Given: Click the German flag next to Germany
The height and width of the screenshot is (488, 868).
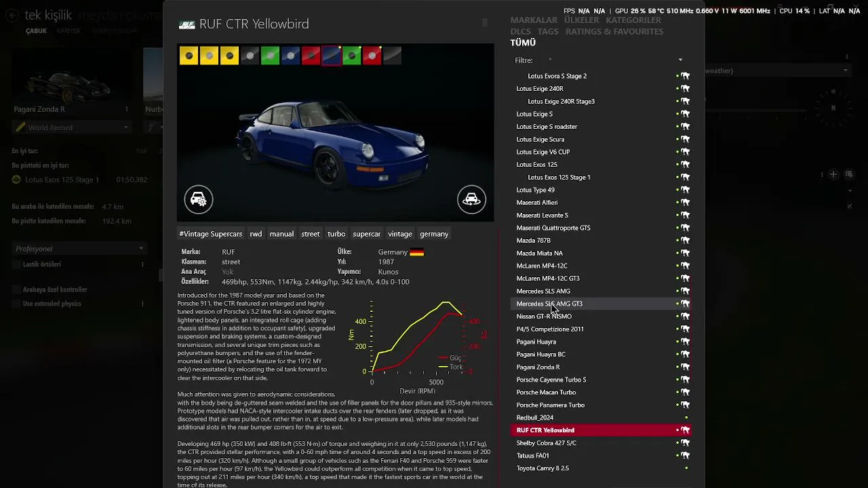Looking at the screenshot, I should [416, 252].
